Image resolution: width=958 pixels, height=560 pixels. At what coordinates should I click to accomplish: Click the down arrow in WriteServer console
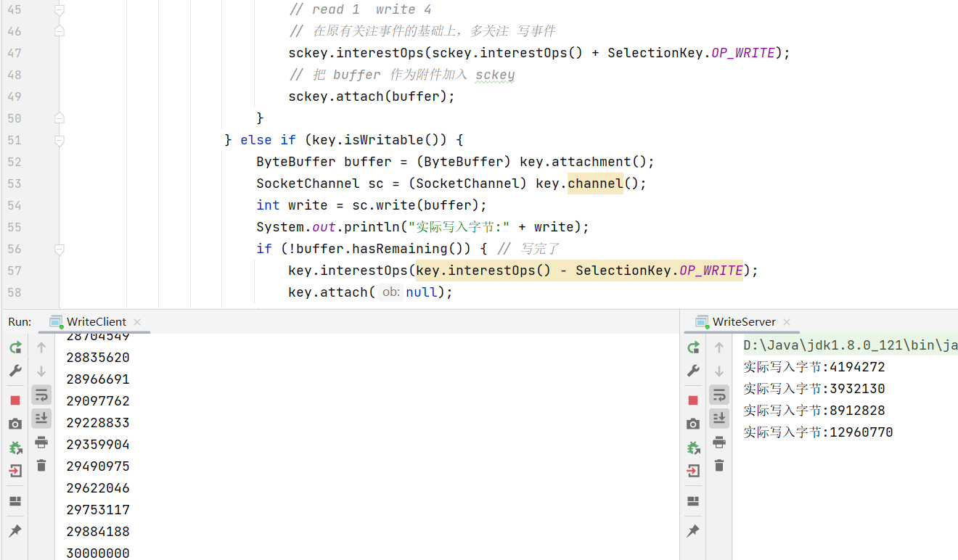(719, 371)
